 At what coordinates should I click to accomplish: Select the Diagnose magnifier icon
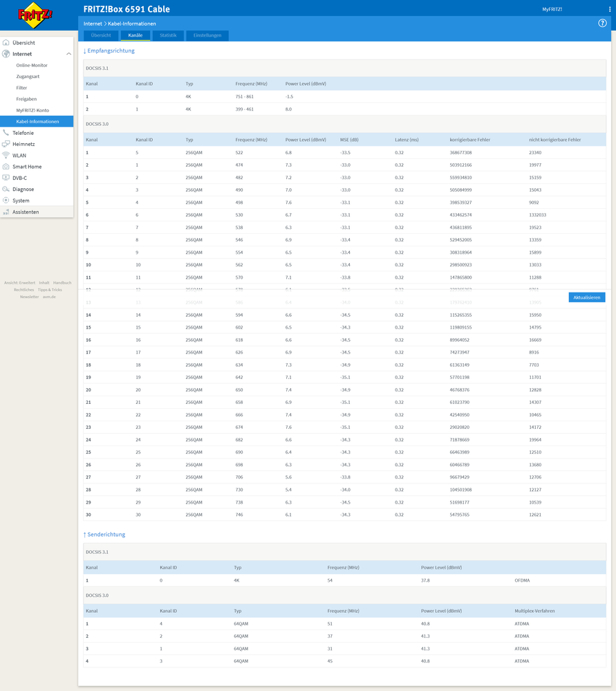click(x=7, y=188)
